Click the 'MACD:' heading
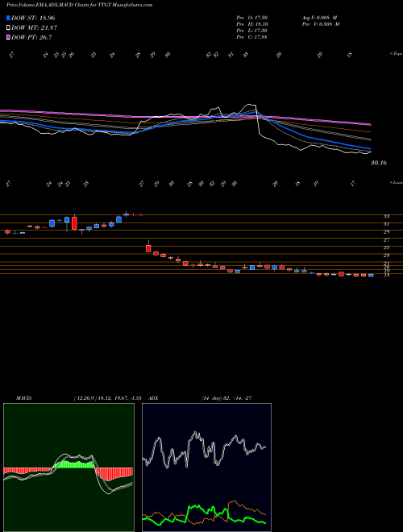The image size is (403, 532). click(x=24, y=398)
